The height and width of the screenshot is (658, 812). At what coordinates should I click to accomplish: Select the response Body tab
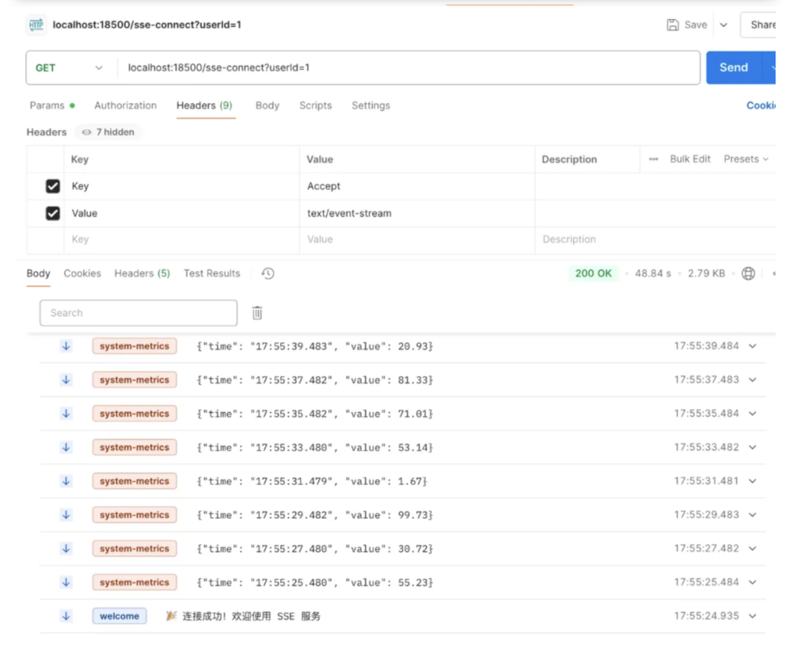(38, 274)
